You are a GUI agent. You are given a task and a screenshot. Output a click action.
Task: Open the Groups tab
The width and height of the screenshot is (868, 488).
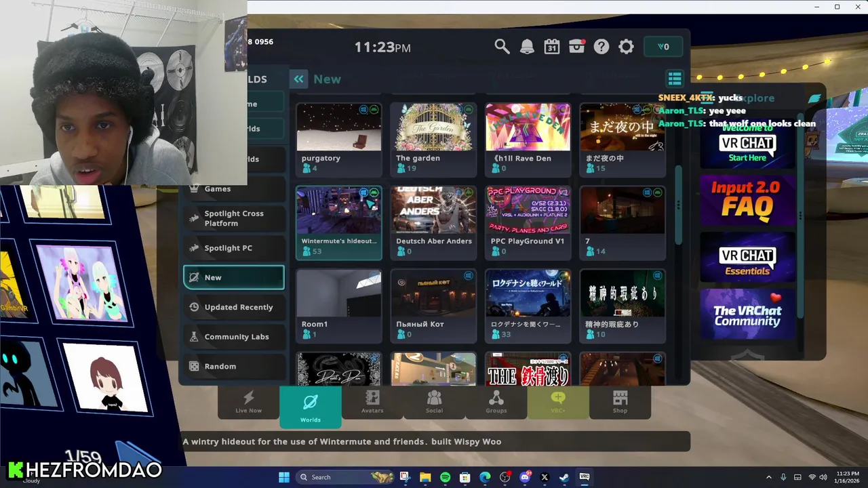tap(496, 403)
